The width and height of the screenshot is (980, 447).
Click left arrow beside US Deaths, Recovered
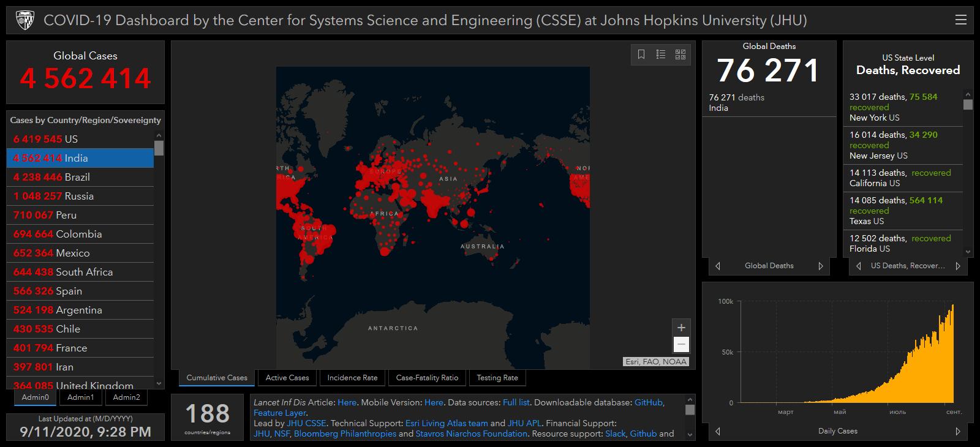[859, 266]
